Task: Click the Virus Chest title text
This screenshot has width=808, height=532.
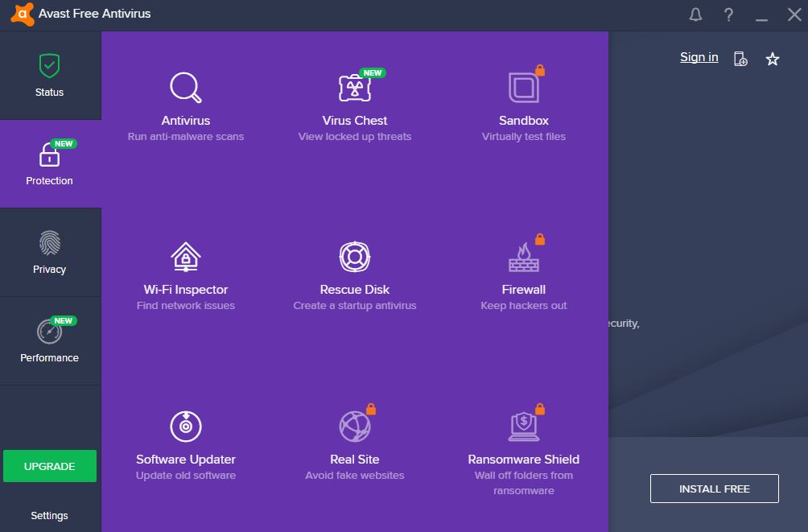Action: (355, 121)
